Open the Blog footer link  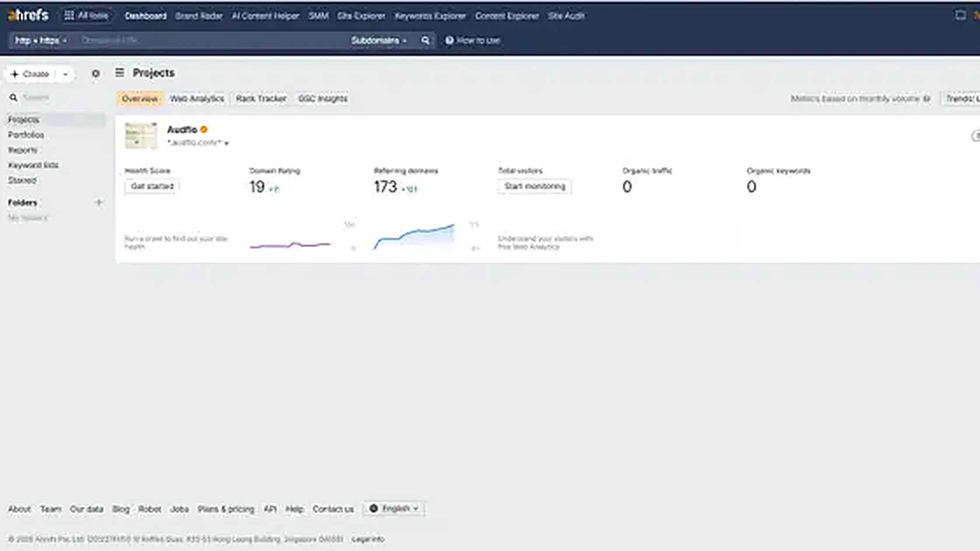tap(121, 509)
